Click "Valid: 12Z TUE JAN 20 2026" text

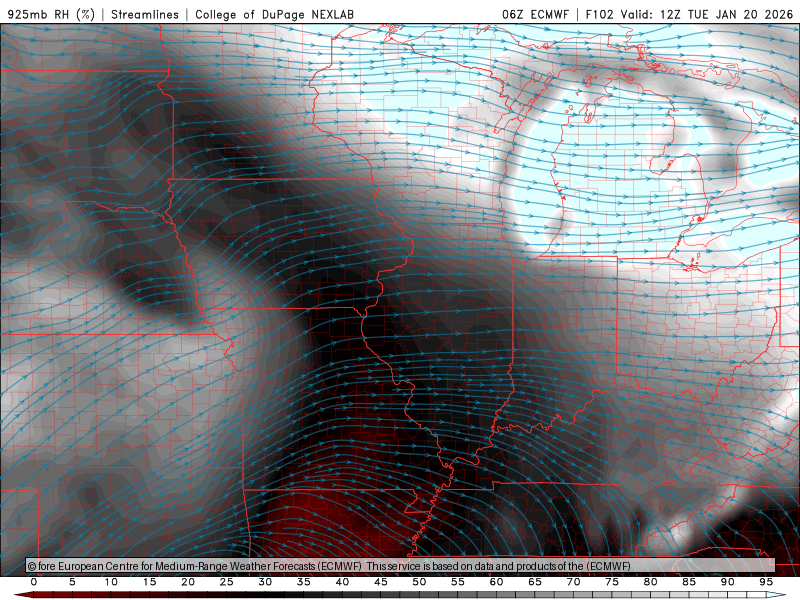(x=707, y=15)
